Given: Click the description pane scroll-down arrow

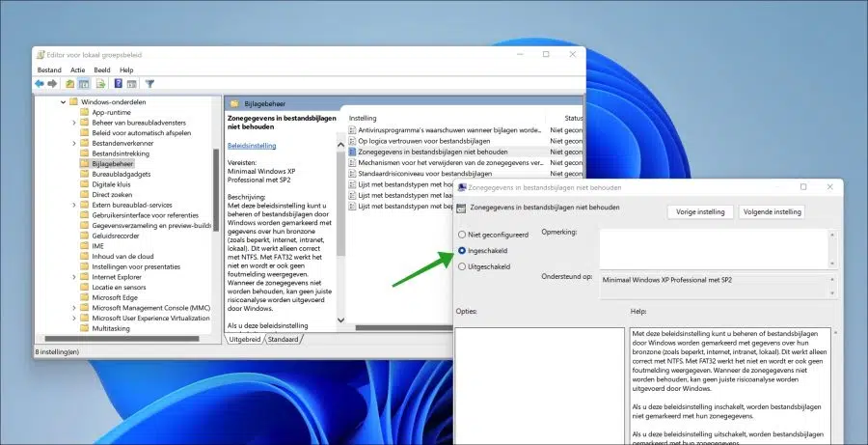Looking at the screenshot, I should coord(341,320).
